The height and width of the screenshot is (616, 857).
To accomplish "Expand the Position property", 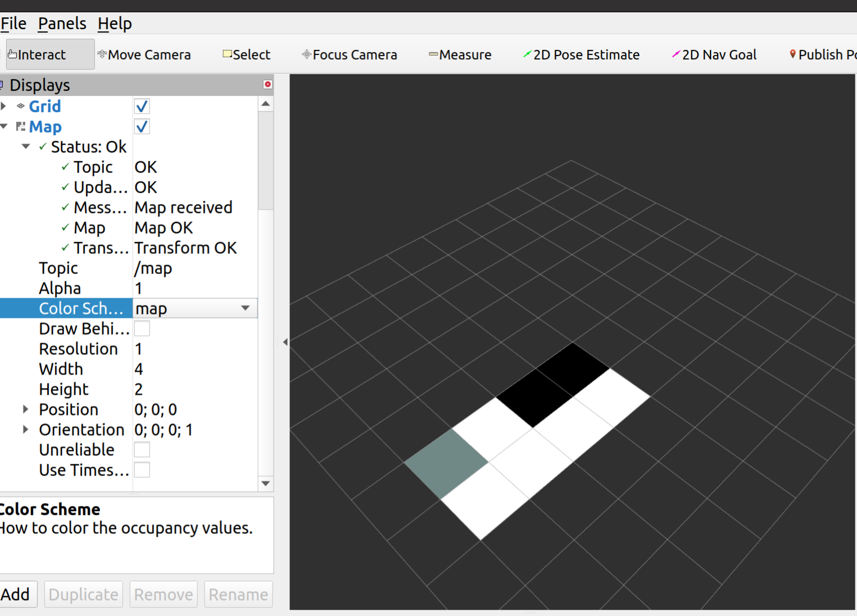I will coord(25,409).
